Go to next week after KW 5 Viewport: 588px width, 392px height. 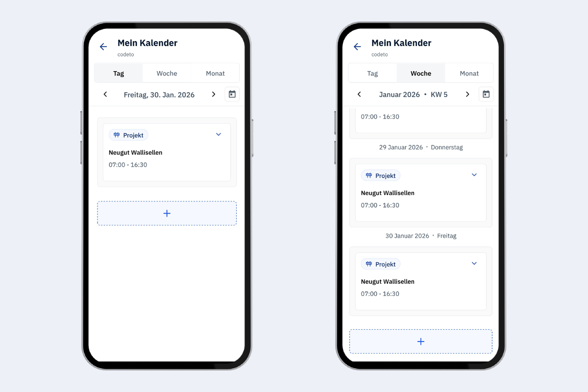pos(467,94)
